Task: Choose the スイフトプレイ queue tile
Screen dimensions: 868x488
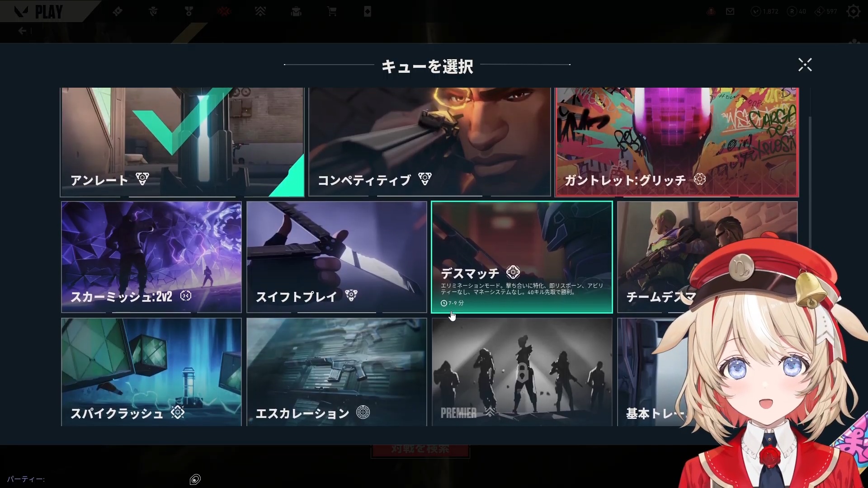Action: coord(337,257)
